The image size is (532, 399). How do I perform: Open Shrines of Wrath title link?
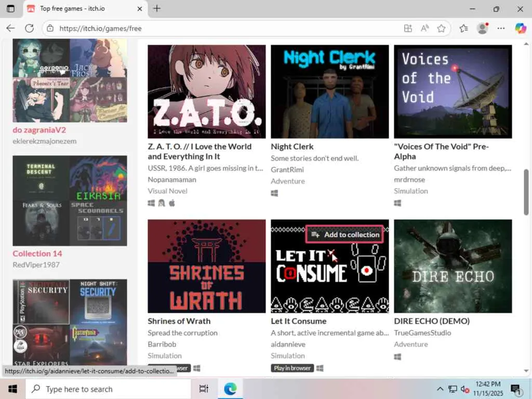[179, 321]
